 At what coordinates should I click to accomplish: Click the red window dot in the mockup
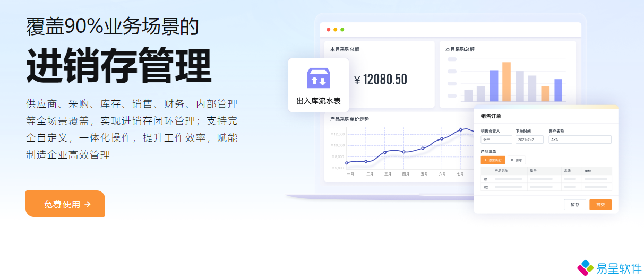[x=329, y=30]
